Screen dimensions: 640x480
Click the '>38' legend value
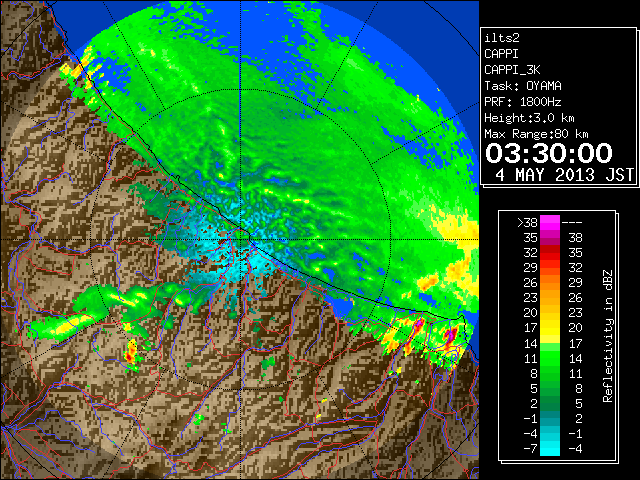(x=527, y=223)
